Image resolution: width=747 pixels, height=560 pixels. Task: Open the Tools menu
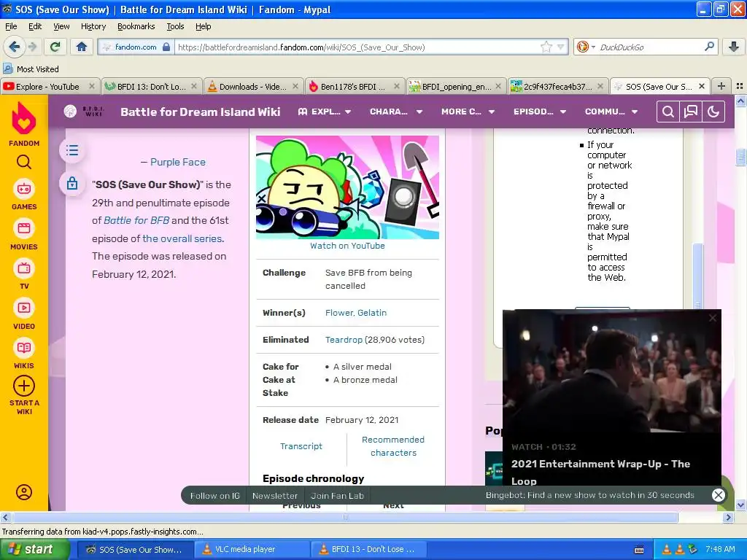coord(175,26)
